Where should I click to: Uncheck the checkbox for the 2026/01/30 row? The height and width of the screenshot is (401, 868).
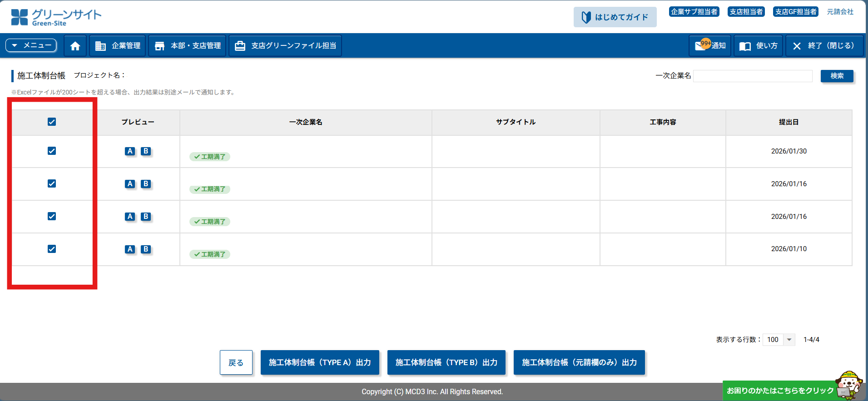pyautogui.click(x=52, y=151)
